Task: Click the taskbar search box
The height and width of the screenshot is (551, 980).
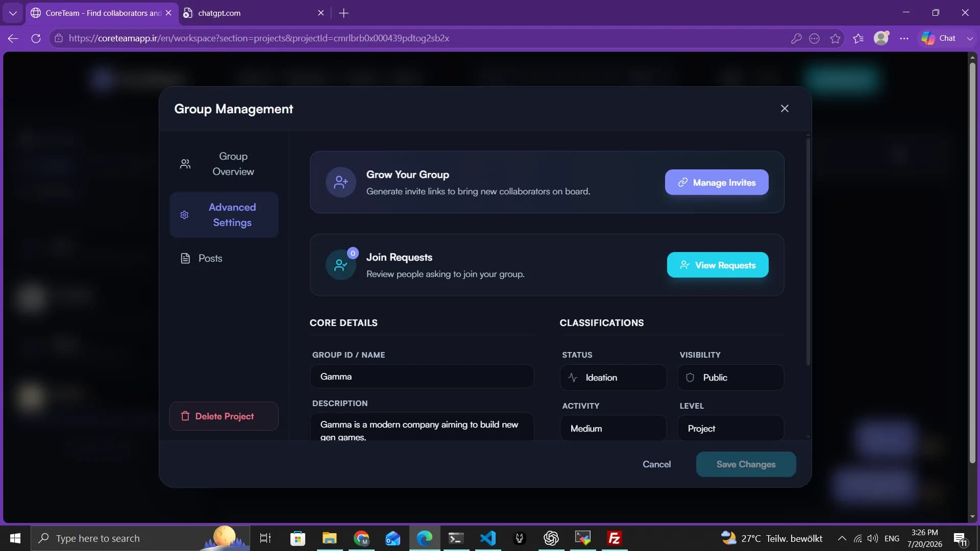Action: click(x=140, y=538)
